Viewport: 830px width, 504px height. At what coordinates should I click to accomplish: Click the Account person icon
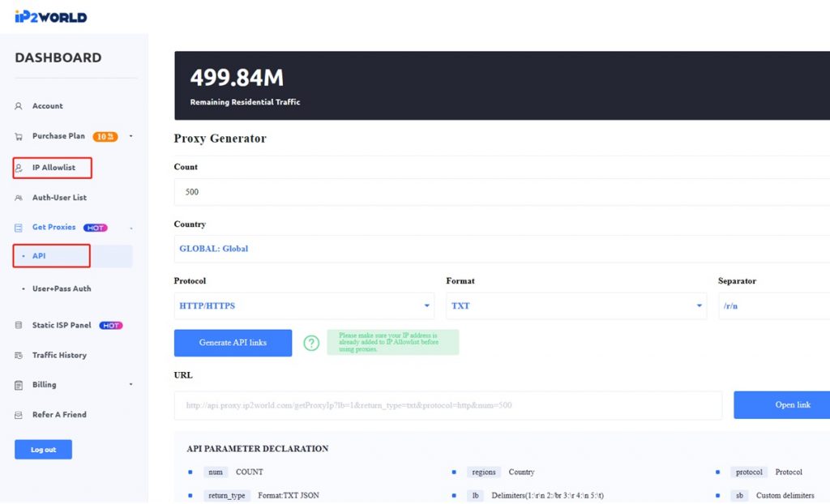(x=19, y=106)
